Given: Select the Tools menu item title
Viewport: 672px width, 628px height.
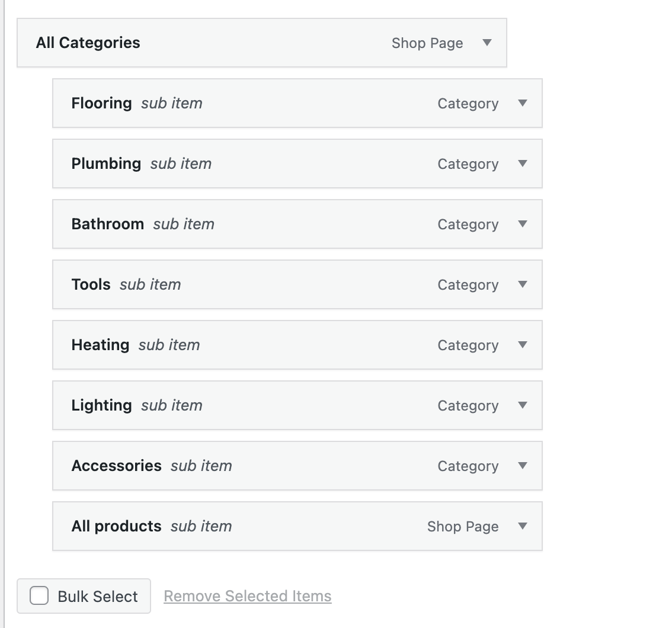Looking at the screenshot, I should point(91,284).
